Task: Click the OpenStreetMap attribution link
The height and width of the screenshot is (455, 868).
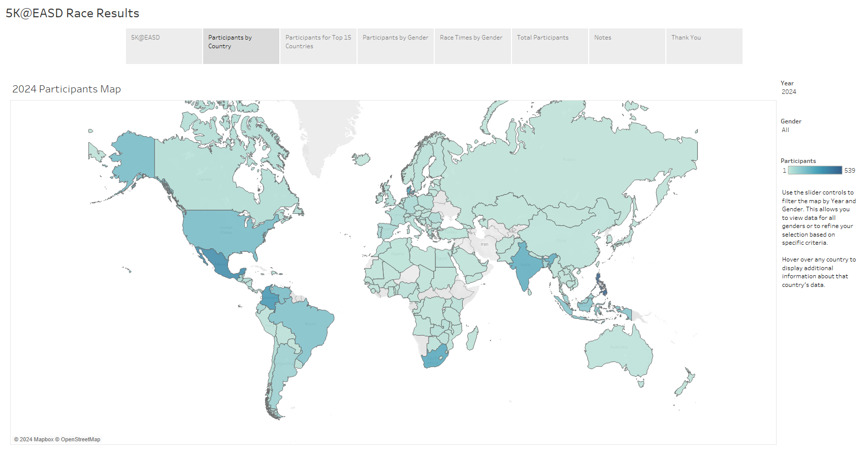Action: click(80, 439)
